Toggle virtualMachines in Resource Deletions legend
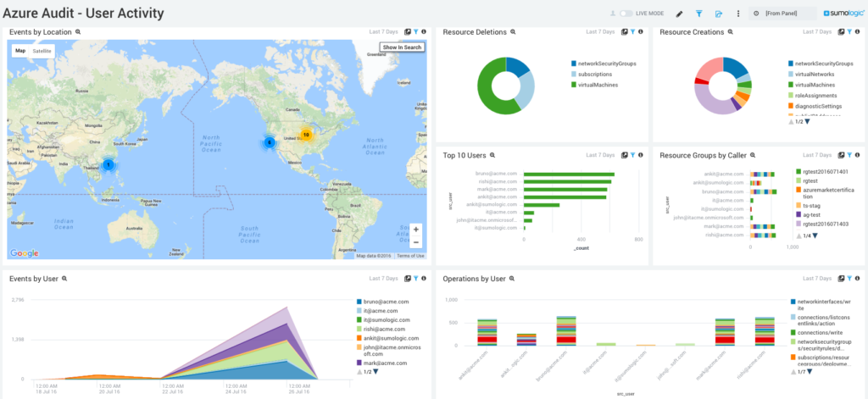Image resolution: width=868 pixels, height=399 pixels. (594, 85)
